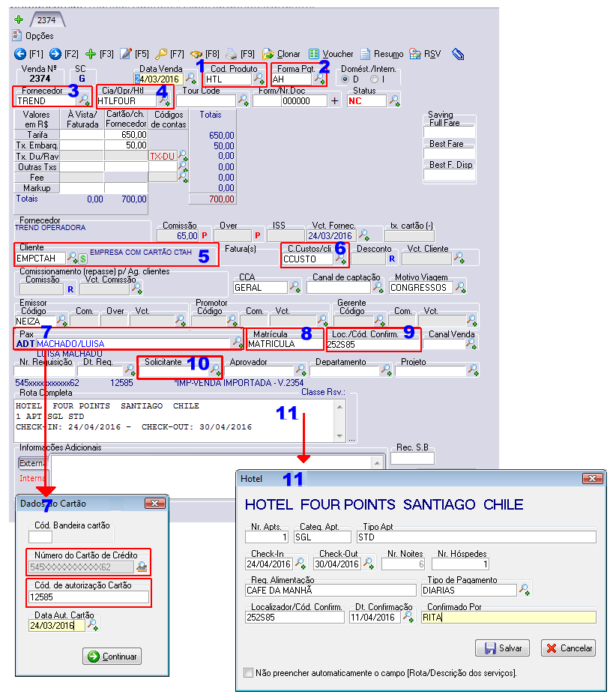Open the Canal Venda lookup icon
616x700 pixels.
point(471,343)
